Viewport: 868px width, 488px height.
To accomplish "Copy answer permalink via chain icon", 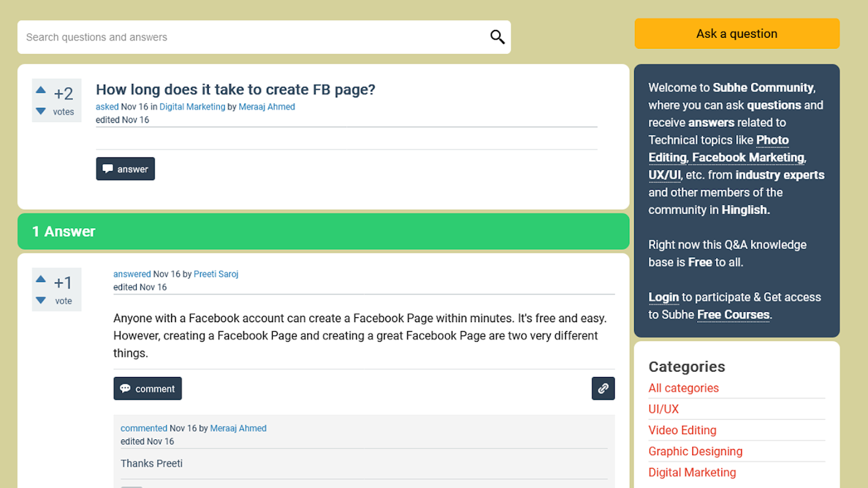I will 603,389.
